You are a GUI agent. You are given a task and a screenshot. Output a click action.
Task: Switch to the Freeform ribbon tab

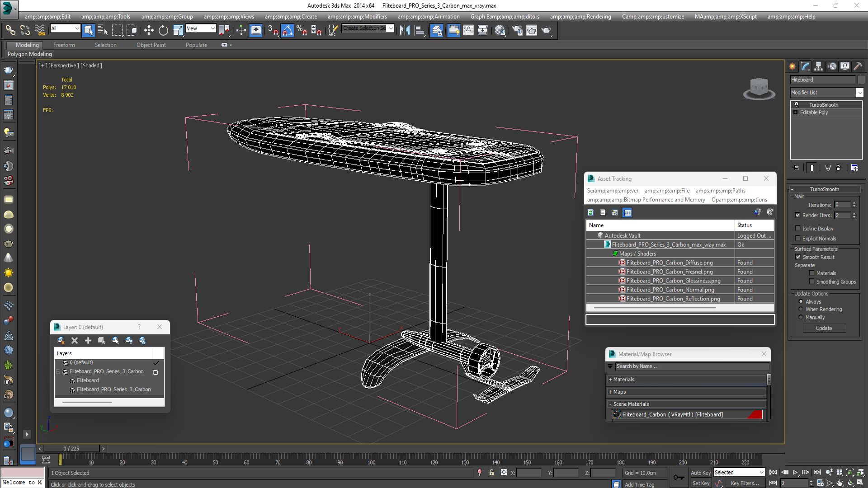[x=64, y=45]
